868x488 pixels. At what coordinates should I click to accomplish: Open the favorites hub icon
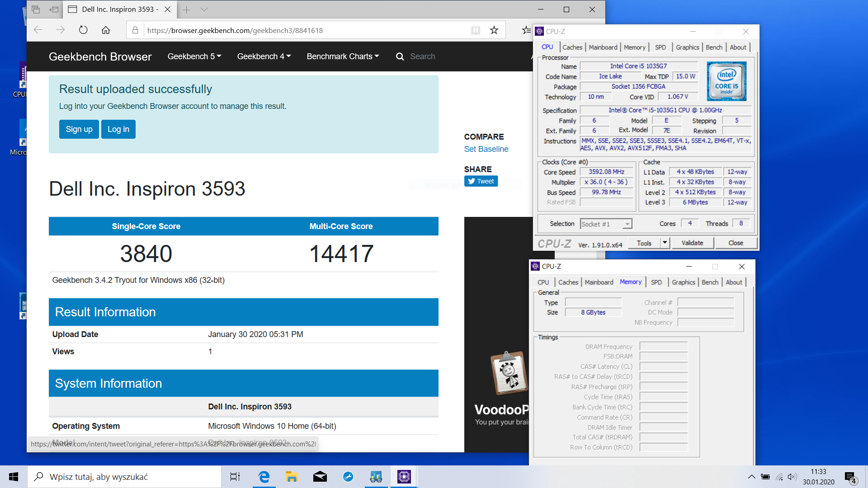click(x=526, y=30)
